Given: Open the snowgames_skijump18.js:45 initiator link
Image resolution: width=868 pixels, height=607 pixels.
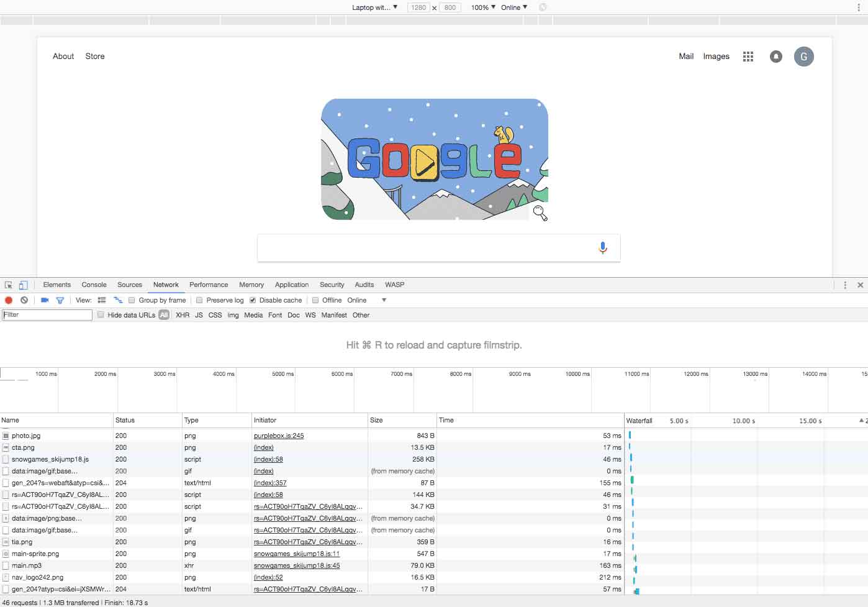Looking at the screenshot, I should click(x=296, y=565).
